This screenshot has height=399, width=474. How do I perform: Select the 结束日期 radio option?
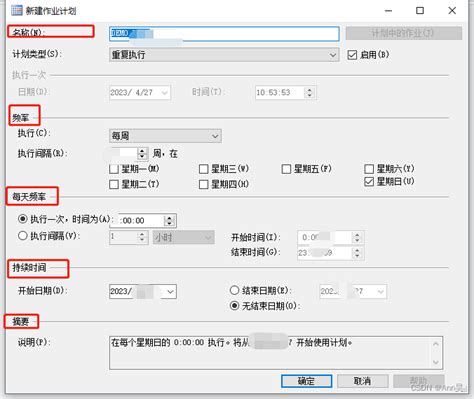pyautogui.click(x=234, y=290)
